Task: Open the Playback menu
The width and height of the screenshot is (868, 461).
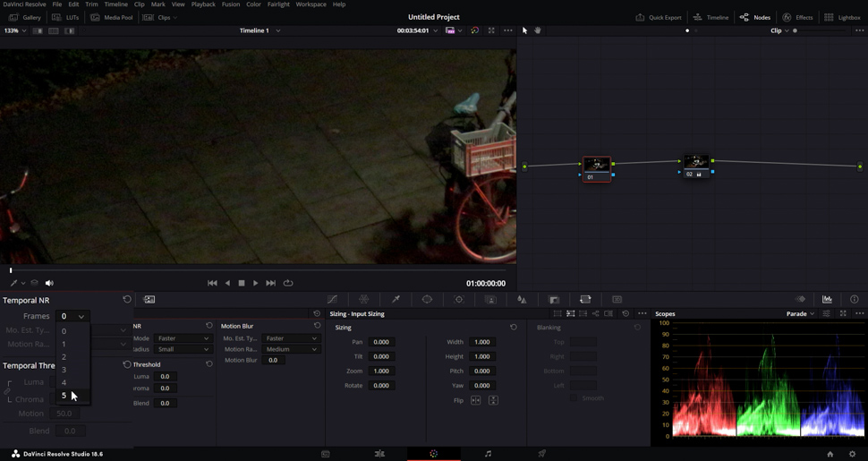Action: (x=203, y=4)
